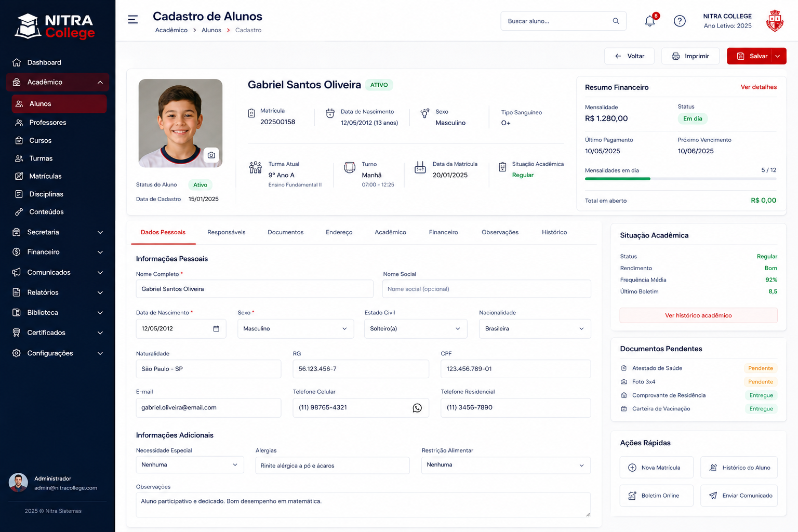Open Alunos breadcrumb link
Screen dimensions: 798x532
(x=211, y=30)
